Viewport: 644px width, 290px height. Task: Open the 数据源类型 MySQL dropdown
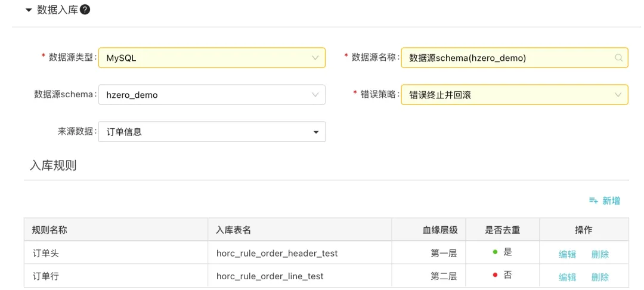(212, 58)
